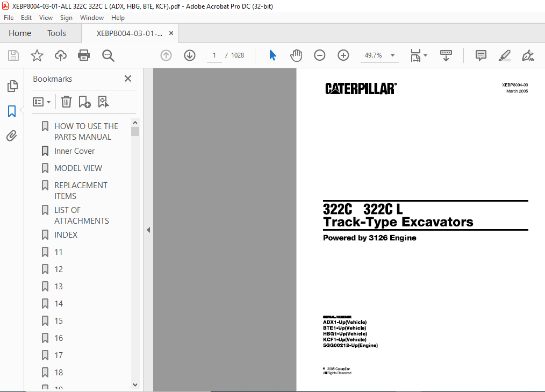Jump to bookmark 15
This screenshot has height=392, width=545.
(x=59, y=321)
